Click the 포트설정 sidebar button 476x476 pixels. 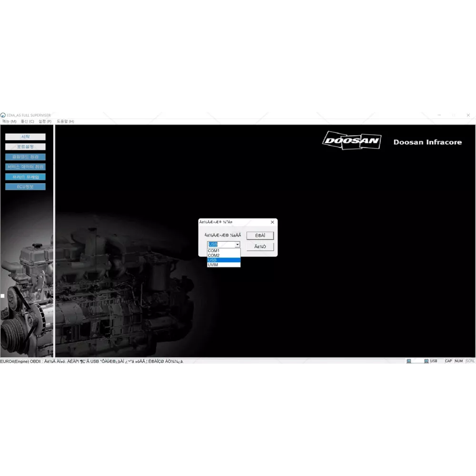(x=25, y=147)
